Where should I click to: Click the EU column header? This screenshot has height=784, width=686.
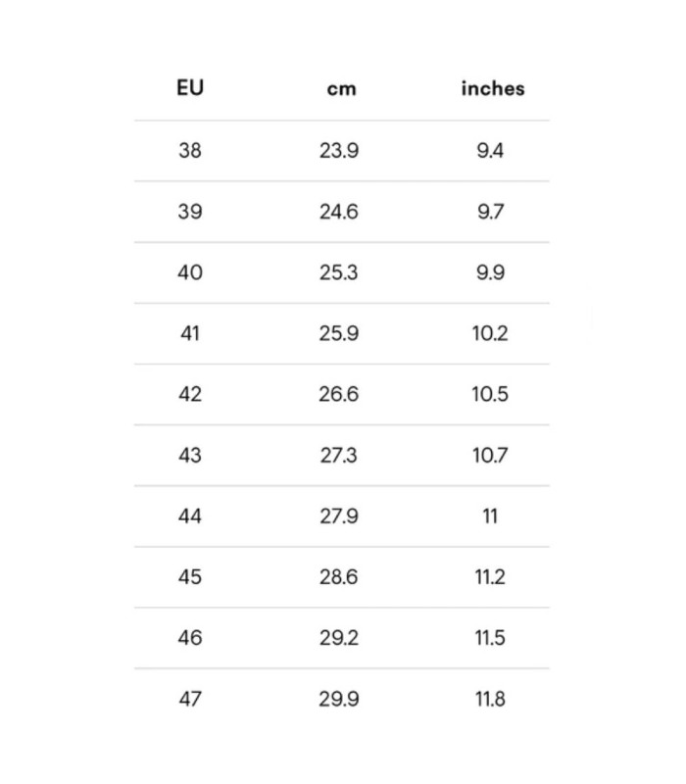click(x=190, y=87)
